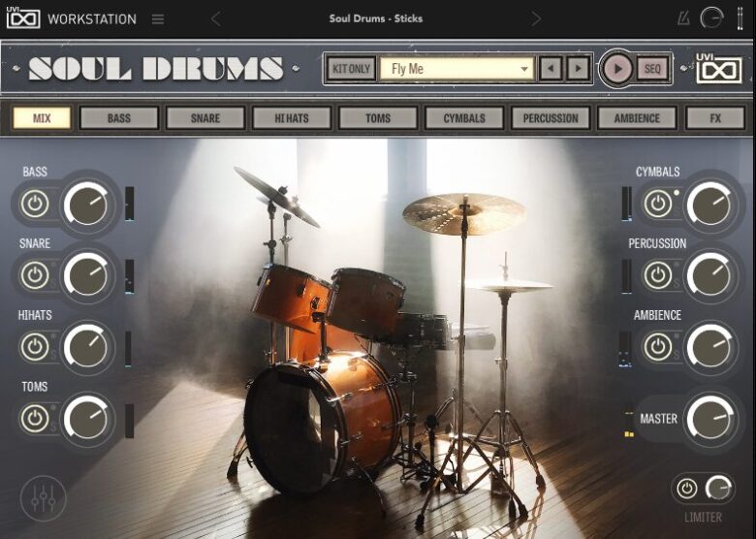Viewport: 756px width, 539px height.
Task: Open the Workstation hamburger menu
Action: (x=158, y=19)
